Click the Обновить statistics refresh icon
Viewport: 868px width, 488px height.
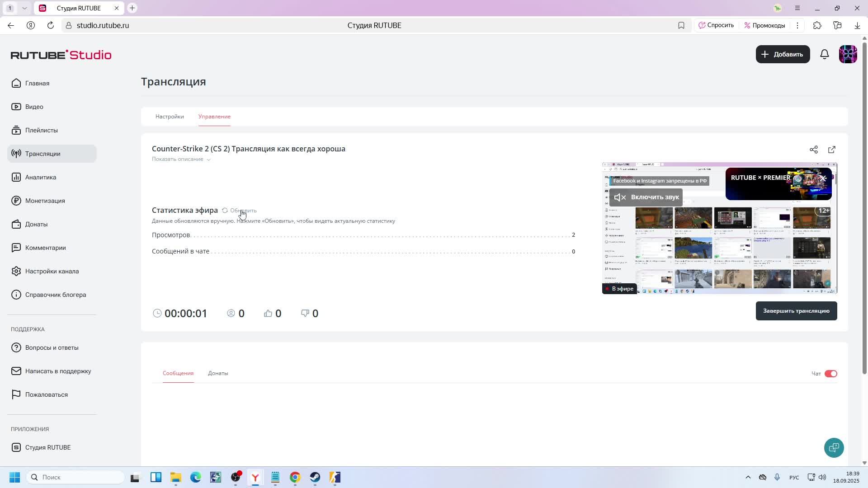pyautogui.click(x=225, y=211)
